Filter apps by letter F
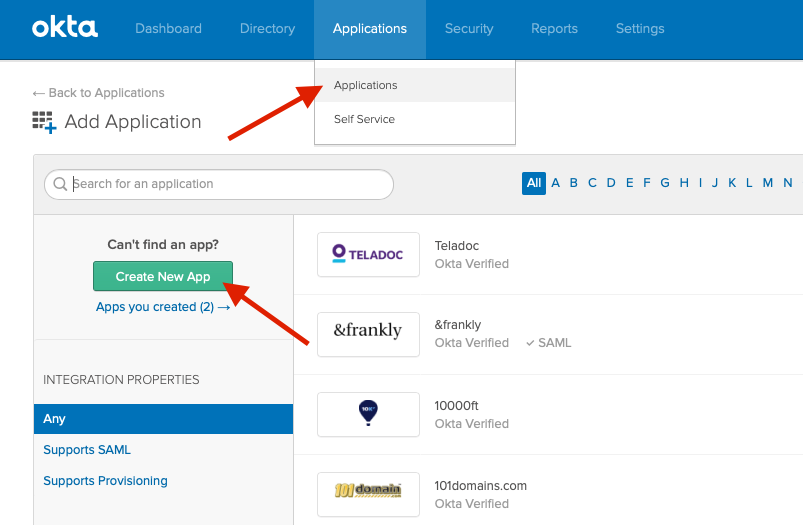This screenshot has width=803, height=525. 647,183
